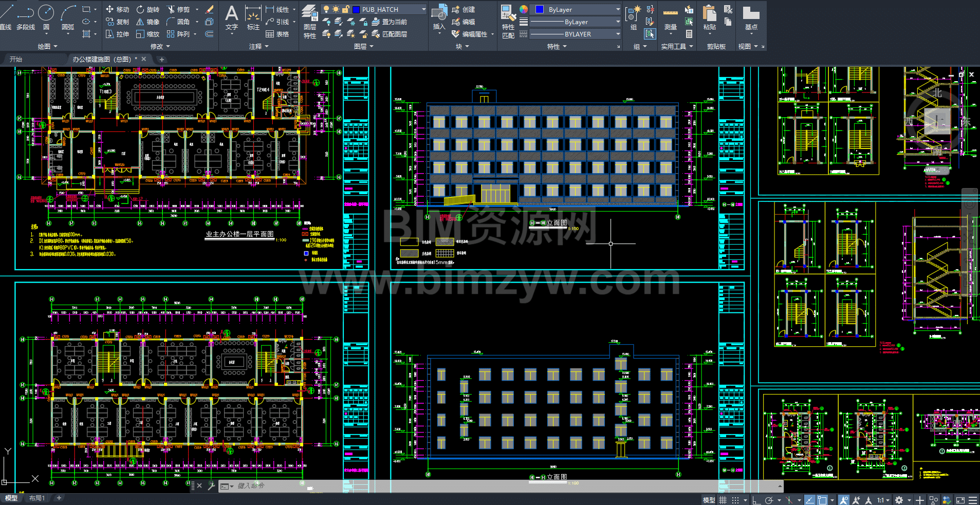Toggle polar tracking in status bar

769,500
